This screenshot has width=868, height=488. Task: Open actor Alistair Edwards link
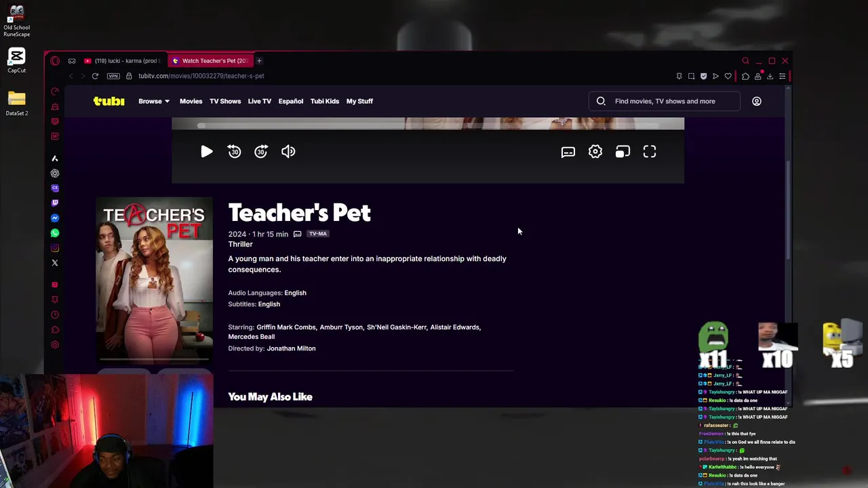(x=455, y=327)
